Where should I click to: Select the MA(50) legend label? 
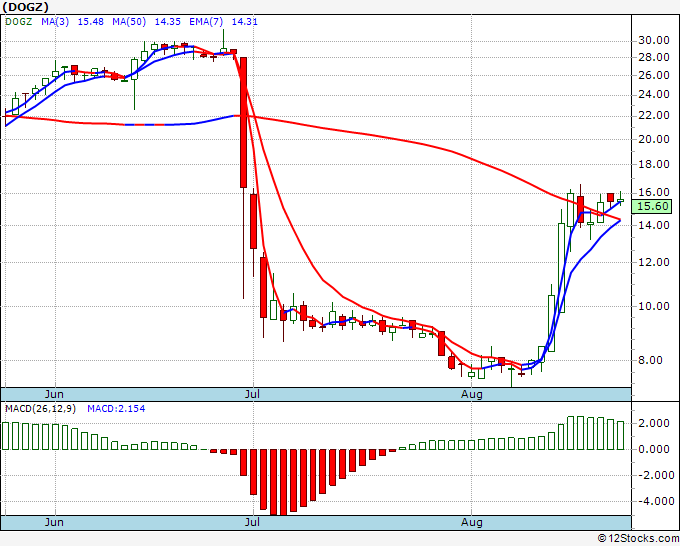129,22
